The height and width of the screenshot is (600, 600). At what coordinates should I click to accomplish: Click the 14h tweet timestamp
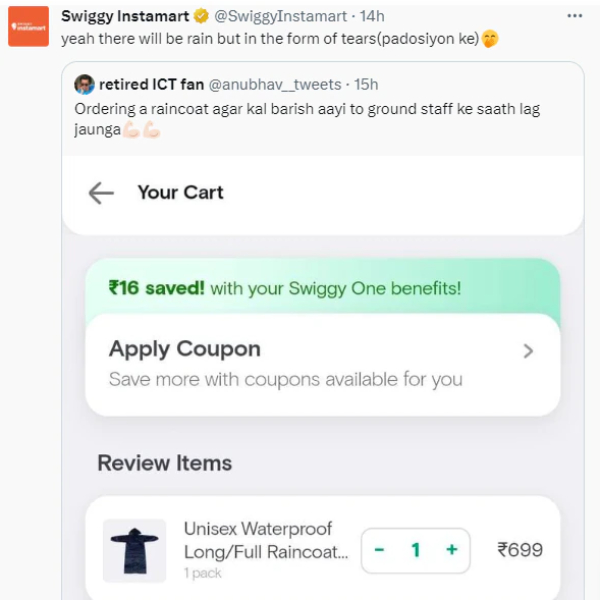372,16
